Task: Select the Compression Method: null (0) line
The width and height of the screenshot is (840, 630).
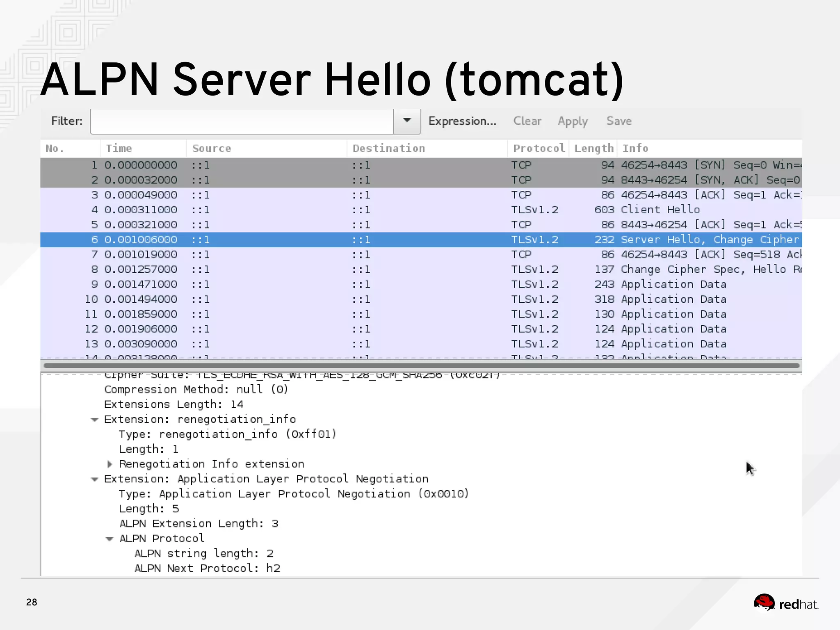Action: pyautogui.click(x=196, y=390)
